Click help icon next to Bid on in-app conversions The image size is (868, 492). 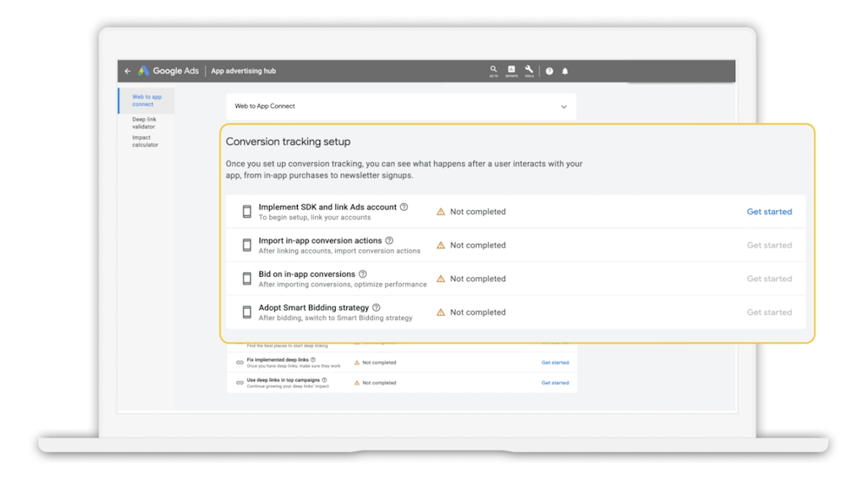coord(363,274)
